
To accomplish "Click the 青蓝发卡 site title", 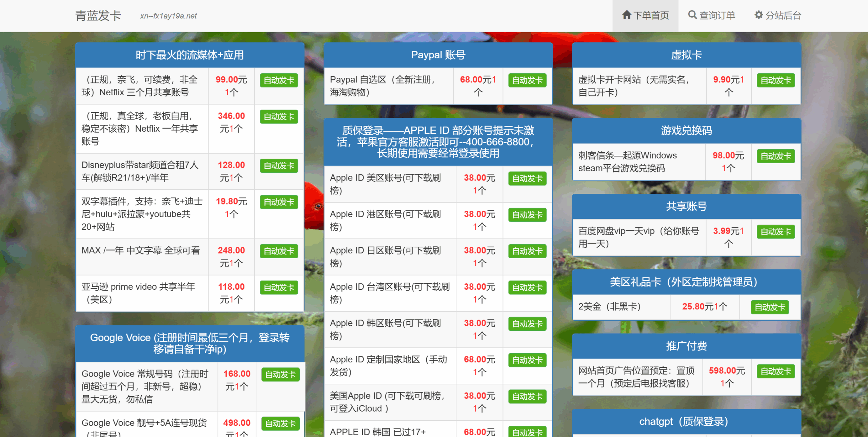I will 98,16.
